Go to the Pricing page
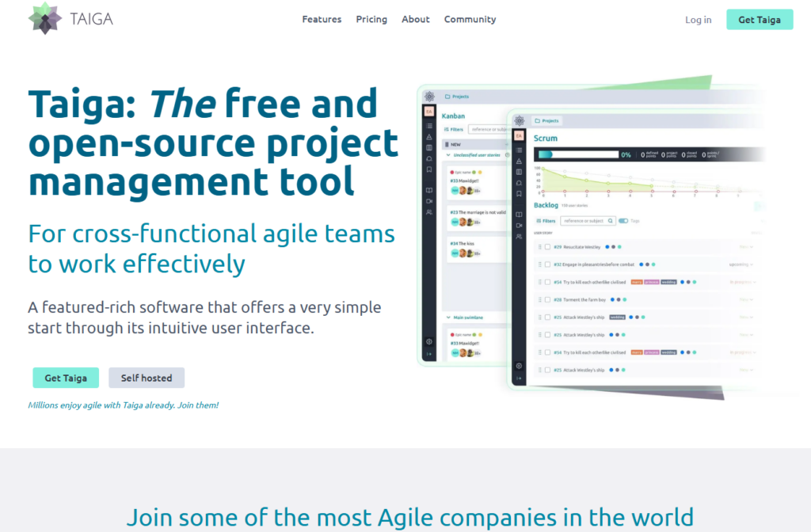The width and height of the screenshot is (811, 532). (371, 20)
